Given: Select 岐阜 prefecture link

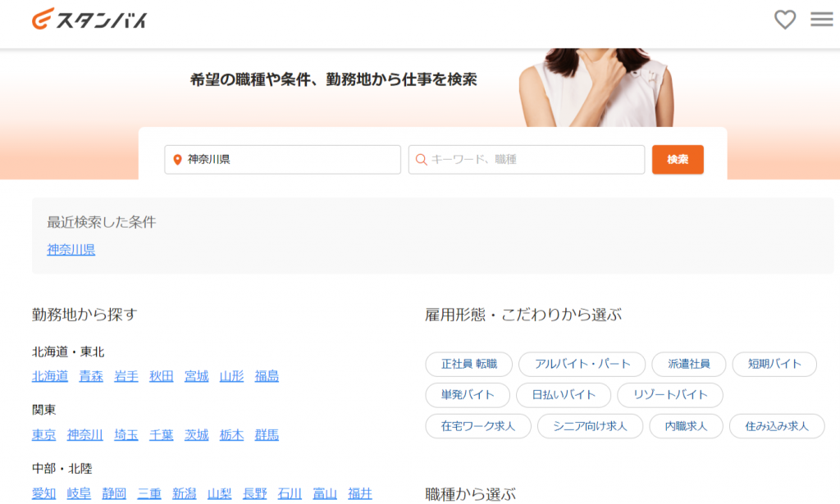Looking at the screenshot, I should [79, 493].
